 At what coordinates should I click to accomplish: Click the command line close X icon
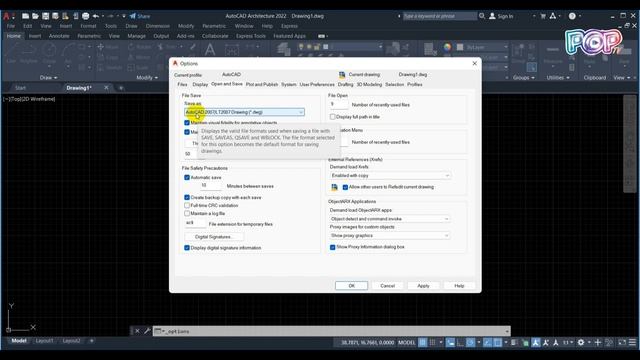point(137,331)
